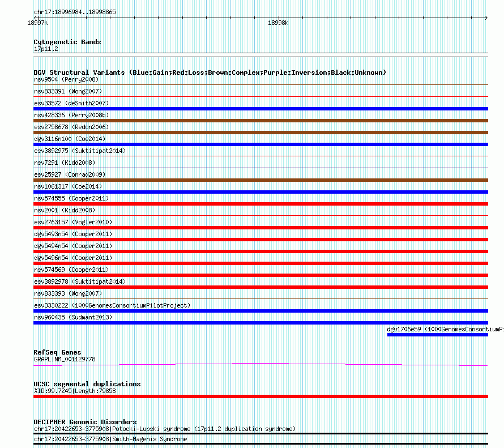
Task: Select red bar under esv2763157 (Vogler2010)
Action: tap(260, 228)
